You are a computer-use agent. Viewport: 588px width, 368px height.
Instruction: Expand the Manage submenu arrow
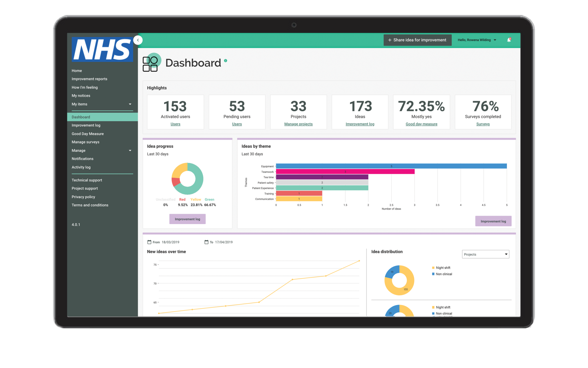(130, 150)
